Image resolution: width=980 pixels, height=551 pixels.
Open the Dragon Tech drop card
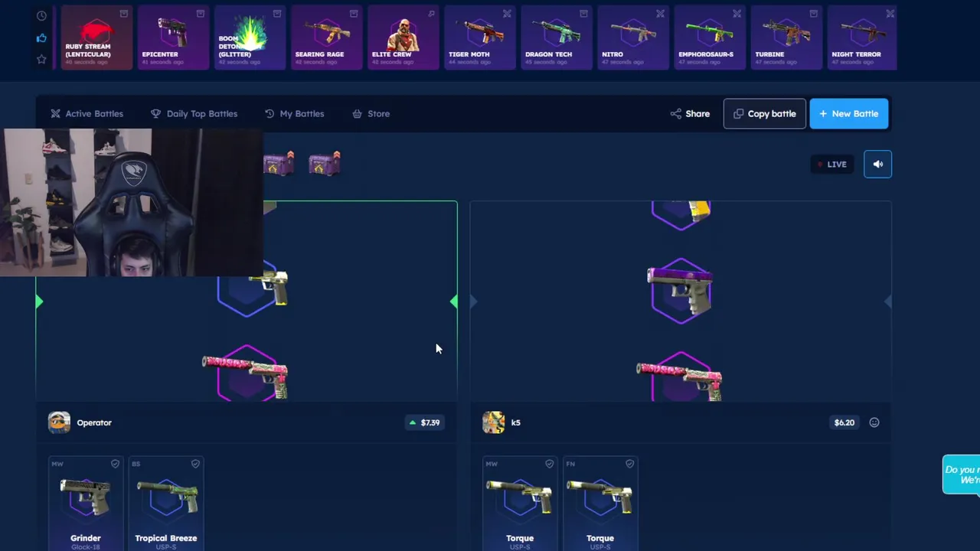pos(557,37)
